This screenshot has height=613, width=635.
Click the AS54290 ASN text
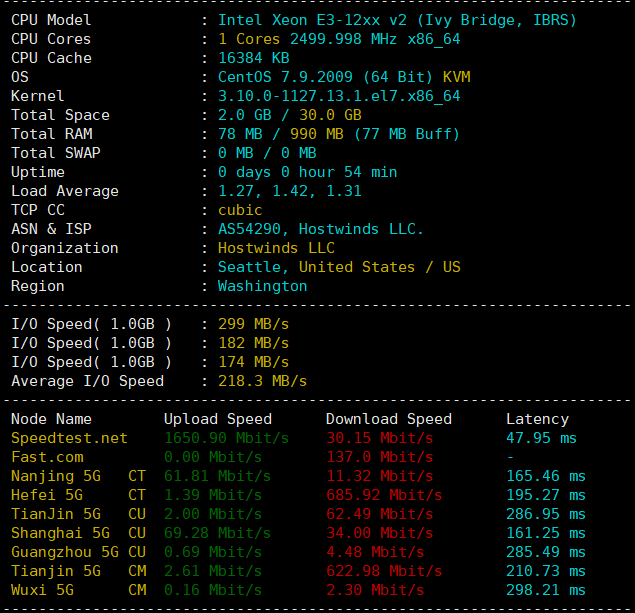pos(254,229)
